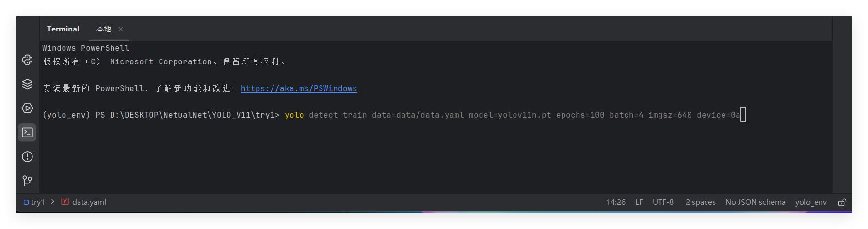Click data.yaml in the breadcrumb
The width and height of the screenshot is (868, 229).
(x=89, y=202)
